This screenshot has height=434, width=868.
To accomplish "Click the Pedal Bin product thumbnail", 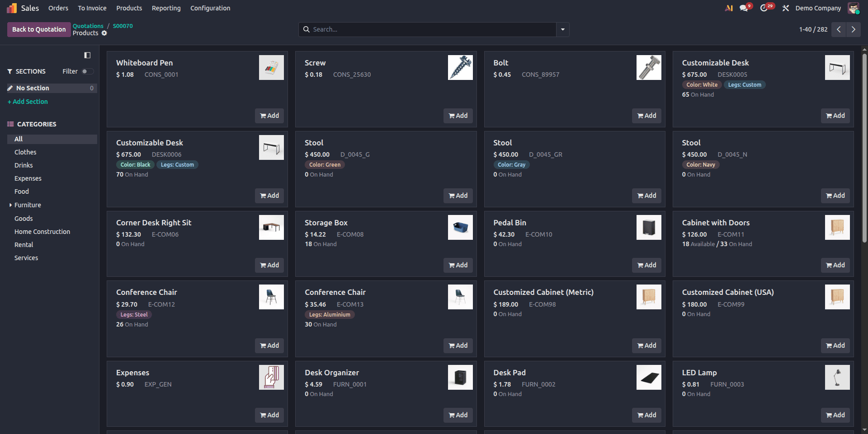I will coord(649,227).
